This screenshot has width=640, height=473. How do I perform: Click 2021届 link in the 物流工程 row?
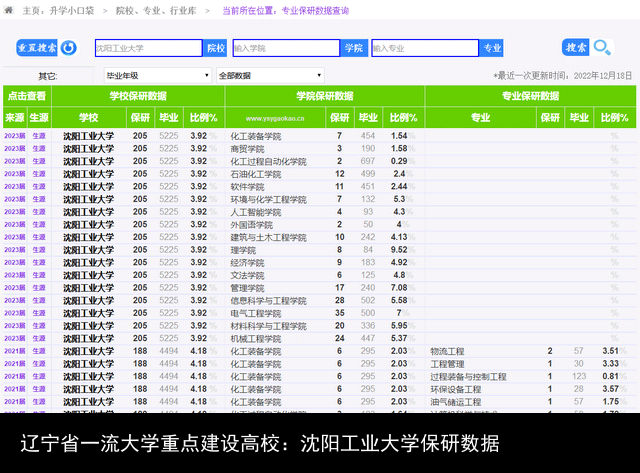[15, 351]
